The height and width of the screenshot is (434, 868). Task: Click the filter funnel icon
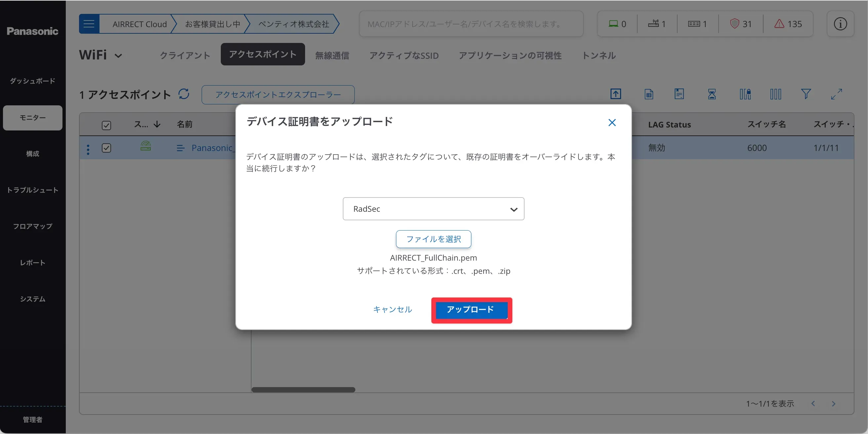click(x=806, y=94)
